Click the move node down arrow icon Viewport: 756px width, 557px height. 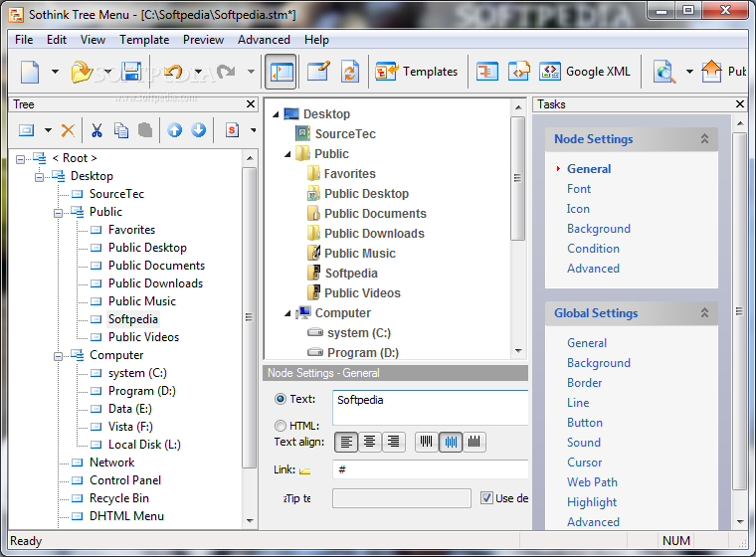pyautogui.click(x=198, y=130)
